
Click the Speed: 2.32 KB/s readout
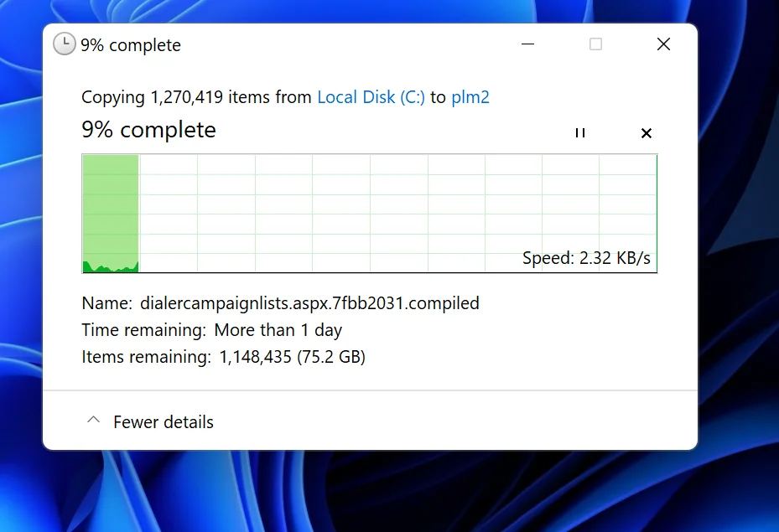586,258
